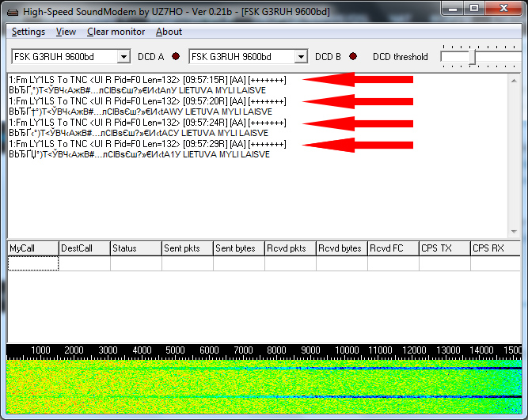Screen dimensions: 528x420
Task: Open the Settings menu
Action: click(28, 32)
